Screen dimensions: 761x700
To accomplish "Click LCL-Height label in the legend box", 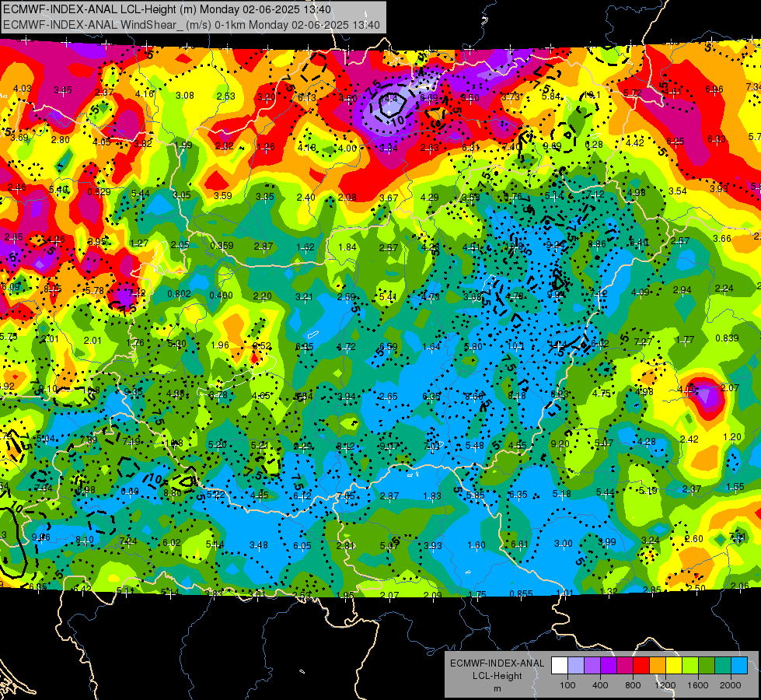I will [x=497, y=676].
